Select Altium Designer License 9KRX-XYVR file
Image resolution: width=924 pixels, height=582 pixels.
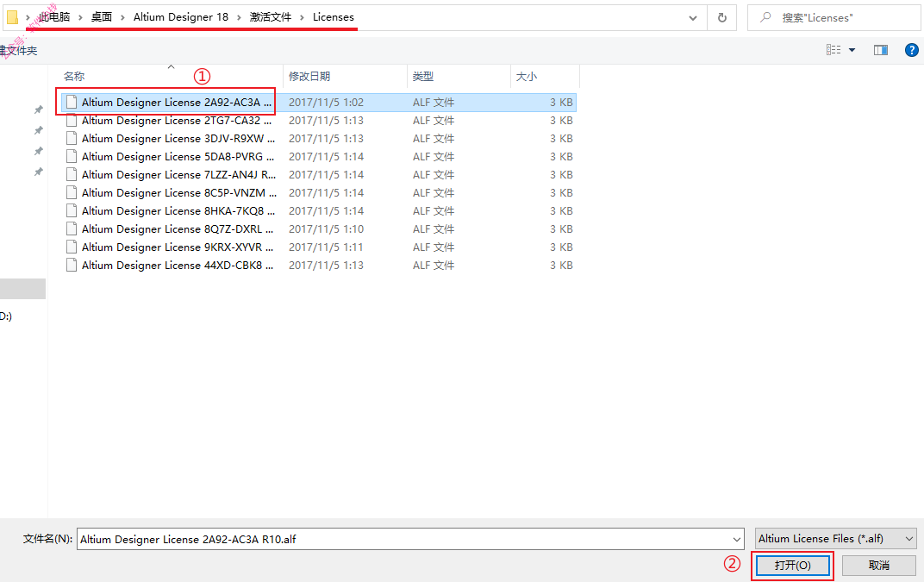(319, 247)
